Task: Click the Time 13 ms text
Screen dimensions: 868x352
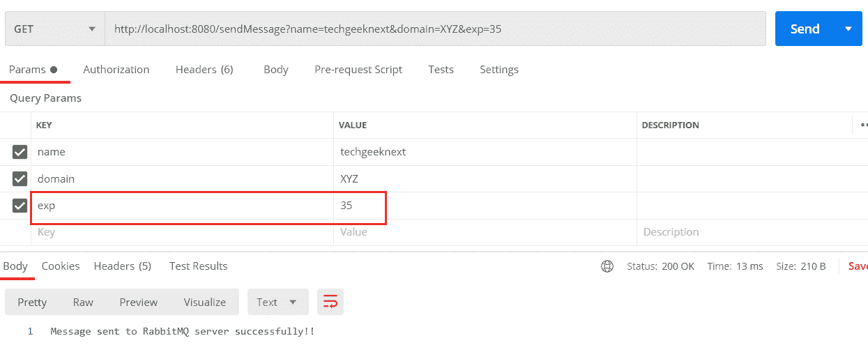Action: (x=736, y=266)
